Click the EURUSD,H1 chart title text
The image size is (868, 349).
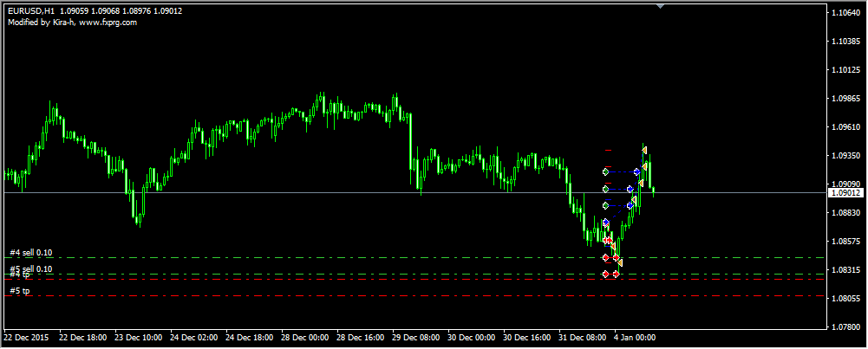[25, 11]
